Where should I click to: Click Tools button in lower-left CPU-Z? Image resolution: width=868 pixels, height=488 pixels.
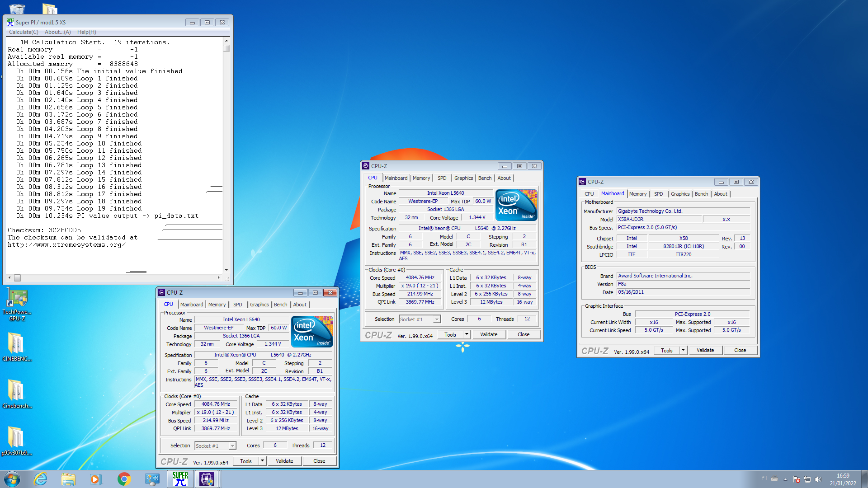pyautogui.click(x=246, y=461)
